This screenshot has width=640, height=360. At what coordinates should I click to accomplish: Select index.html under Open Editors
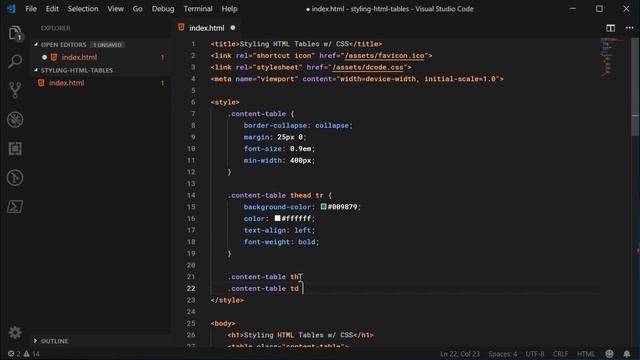pyautogui.click(x=79, y=57)
